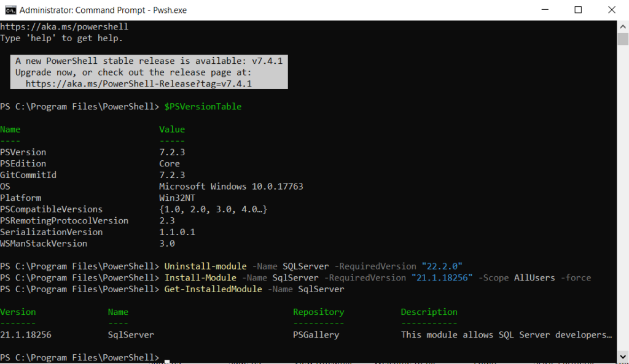Viewport: 629px width, 364px height.
Task: Minimize the Pwsh.exe window
Action: point(544,10)
